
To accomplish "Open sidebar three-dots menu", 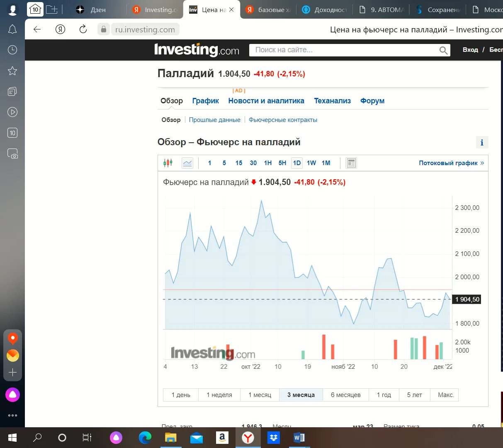I will pos(12,415).
